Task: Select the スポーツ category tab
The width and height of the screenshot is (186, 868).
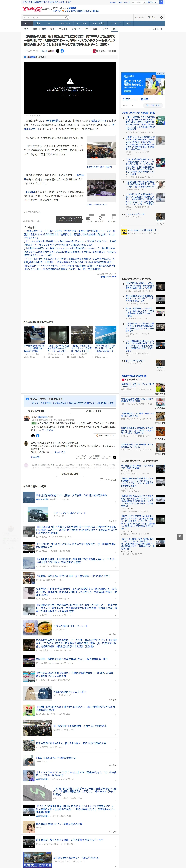Action: pyautogui.click(x=76, y=29)
